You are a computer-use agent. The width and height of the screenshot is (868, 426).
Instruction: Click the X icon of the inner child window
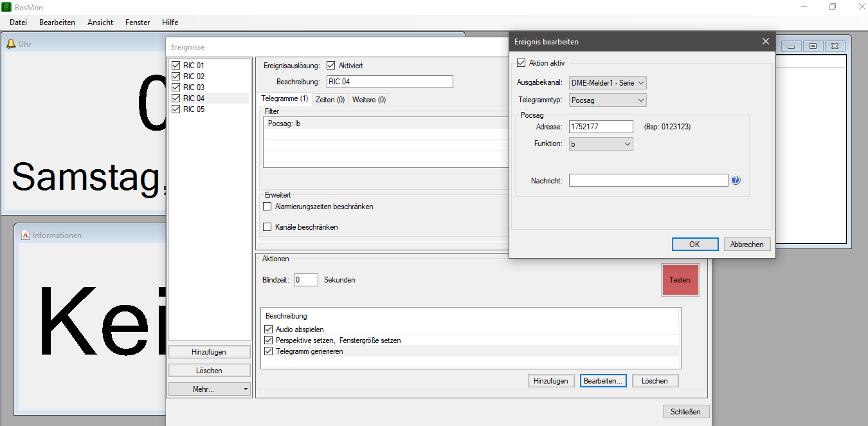pos(835,46)
